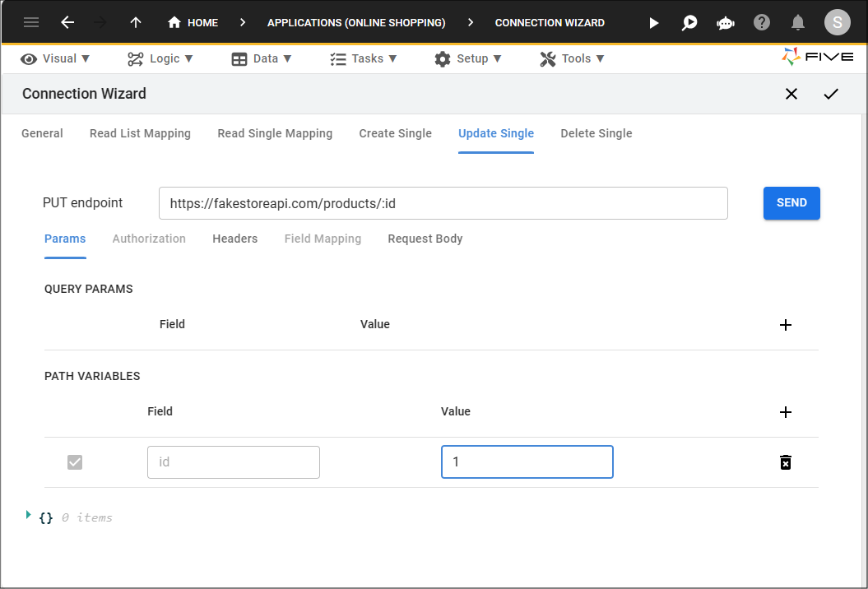This screenshot has width=868, height=589.
Task: Go up one level with up arrow
Action: pyautogui.click(x=136, y=23)
